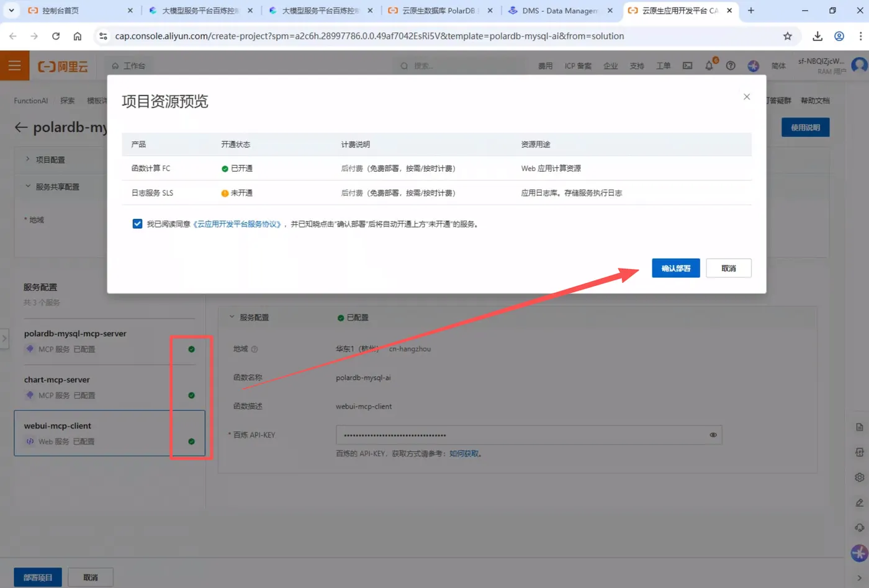The width and height of the screenshot is (869, 588).
Task: Switch to the 云原生数据库 PolarDB tab
Action: (439, 11)
